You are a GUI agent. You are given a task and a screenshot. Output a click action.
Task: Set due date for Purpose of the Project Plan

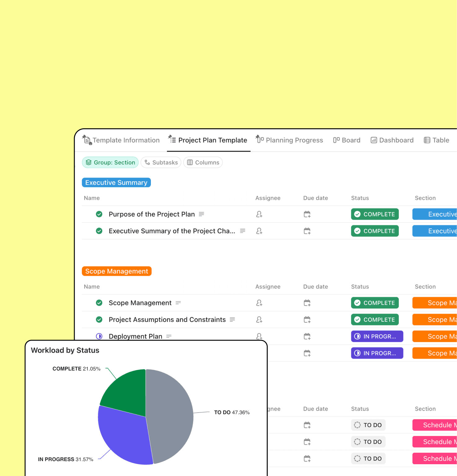pyautogui.click(x=307, y=214)
